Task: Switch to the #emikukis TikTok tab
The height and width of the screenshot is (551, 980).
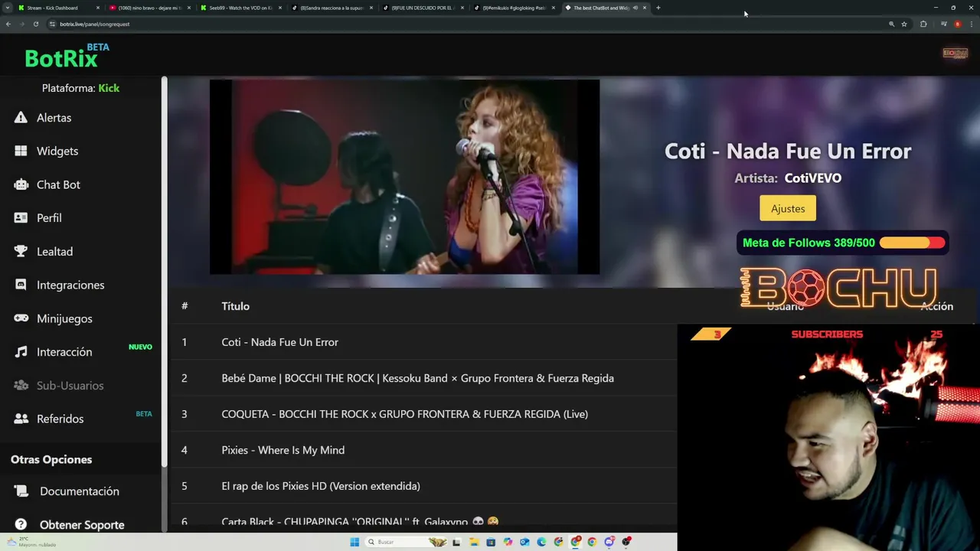Action: [513, 8]
